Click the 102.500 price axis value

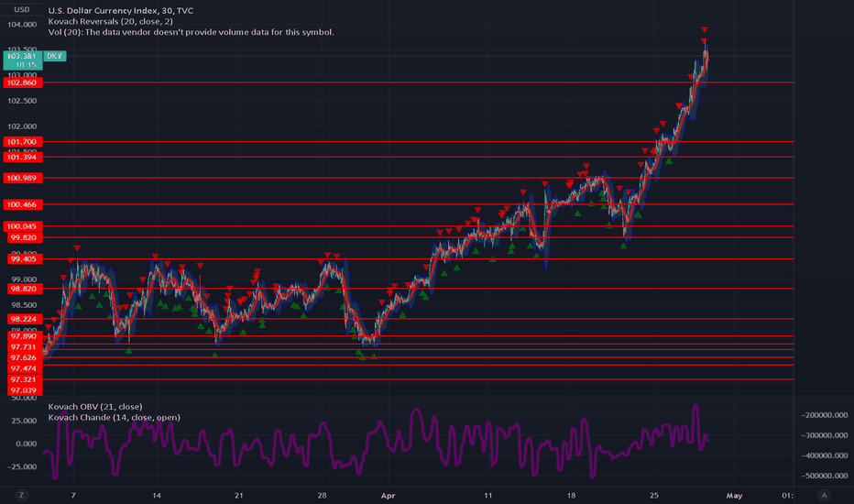click(22, 101)
